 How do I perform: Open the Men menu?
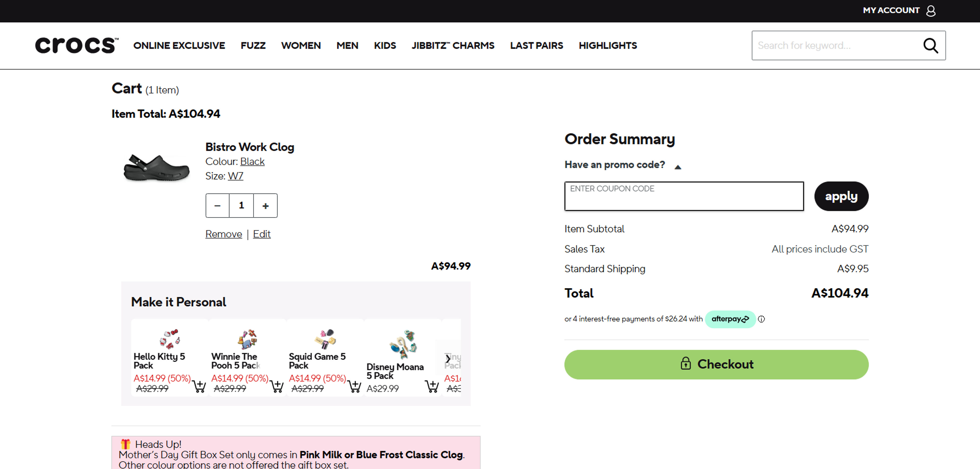tap(347, 46)
